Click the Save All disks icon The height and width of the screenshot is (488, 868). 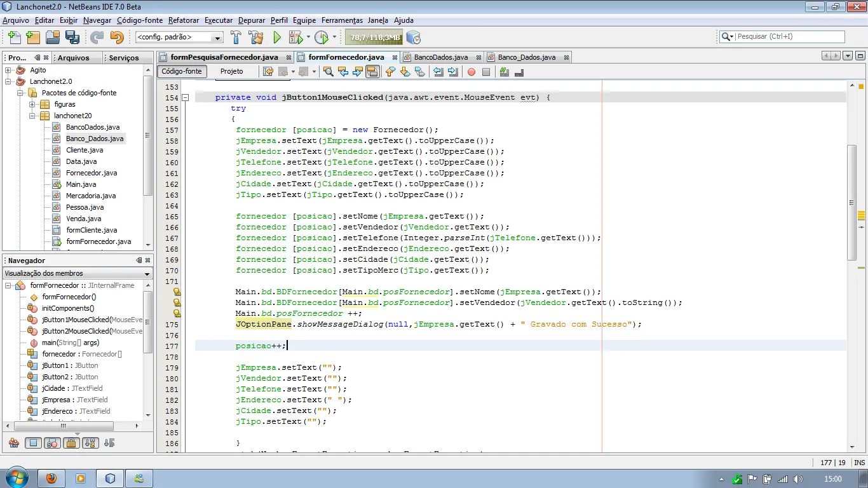pos(72,37)
